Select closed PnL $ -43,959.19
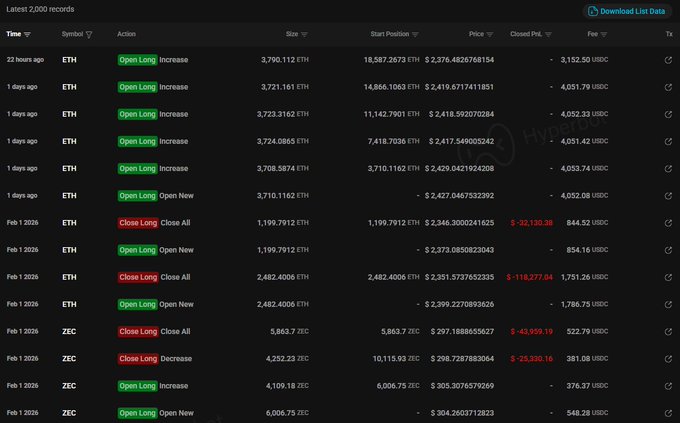The height and width of the screenshot is (423, 680). (x=531, y=332)
